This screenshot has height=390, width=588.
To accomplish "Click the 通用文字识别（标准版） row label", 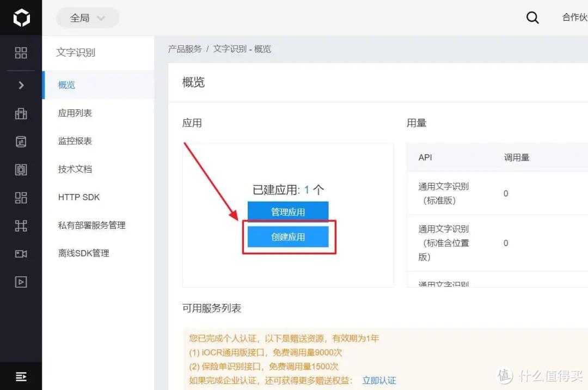I will pos(444,193).
